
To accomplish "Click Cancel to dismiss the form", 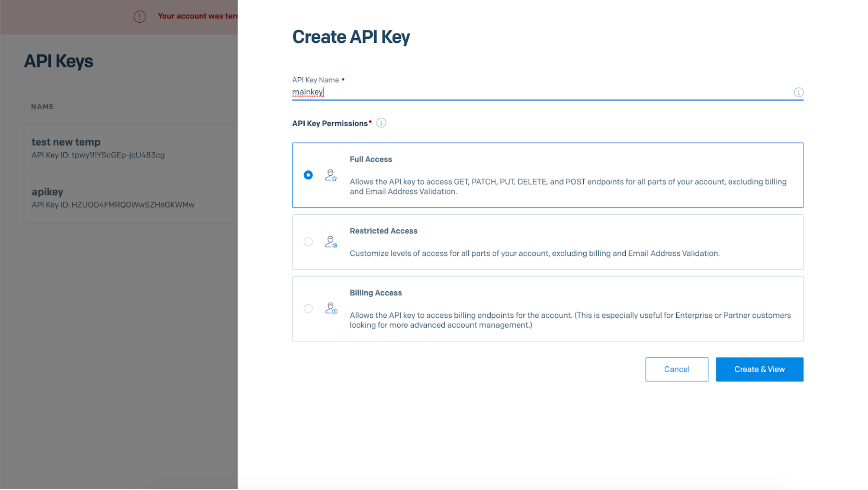I will pyautogui.click(x=676, y=369).
